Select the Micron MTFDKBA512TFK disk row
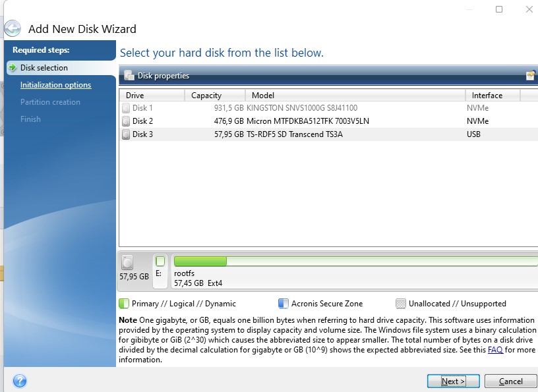The width and height of the screenshot is (538, 392). 329,121
